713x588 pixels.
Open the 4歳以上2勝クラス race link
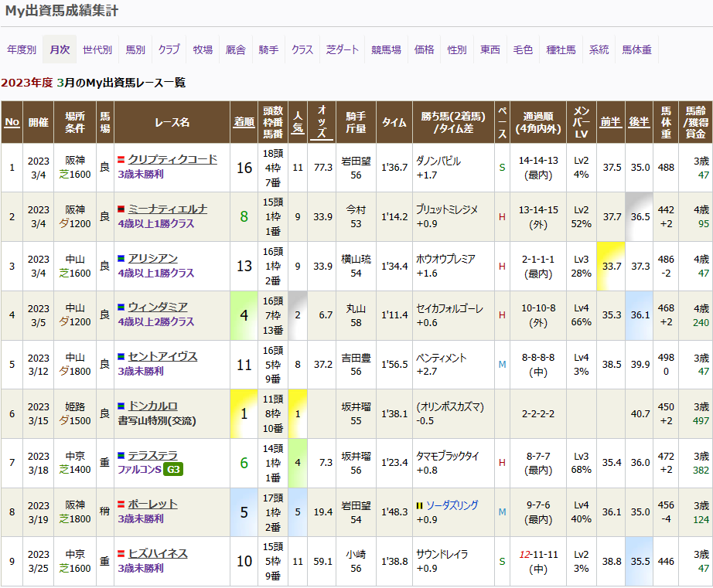coord(156,321)
